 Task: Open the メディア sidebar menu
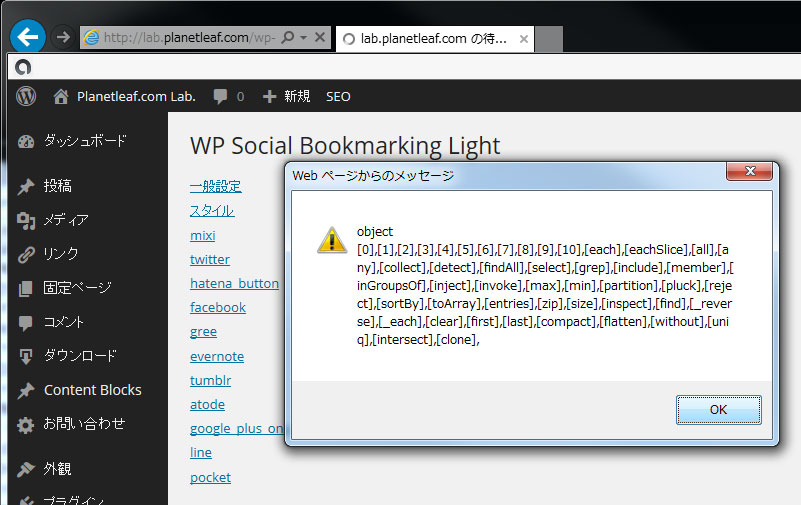tap(66, 220)
